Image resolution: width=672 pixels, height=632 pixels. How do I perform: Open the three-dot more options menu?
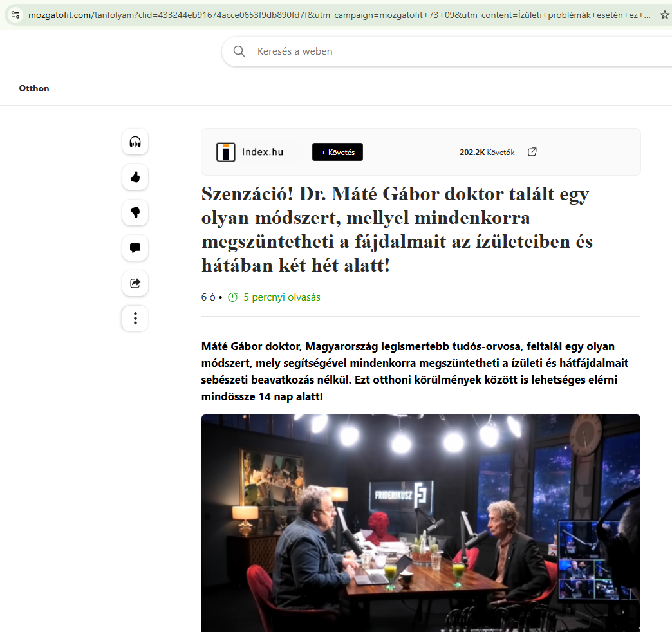[x=135, y=319]
